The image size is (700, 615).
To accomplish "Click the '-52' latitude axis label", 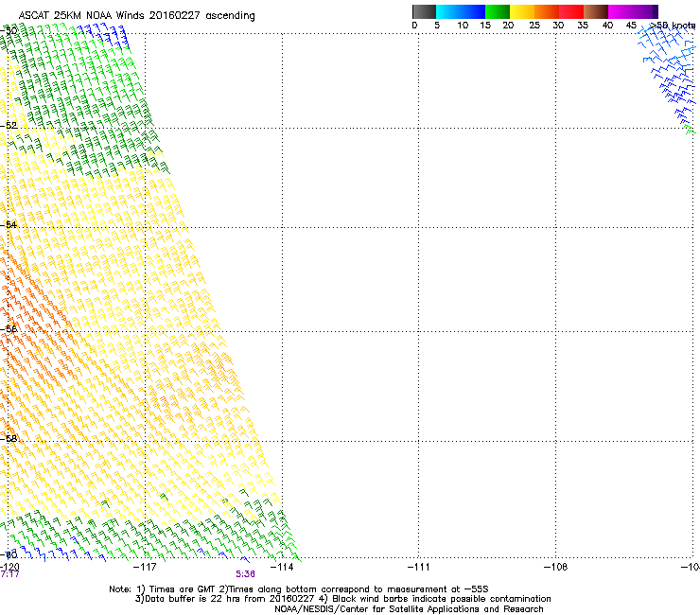I will point(9,126).
